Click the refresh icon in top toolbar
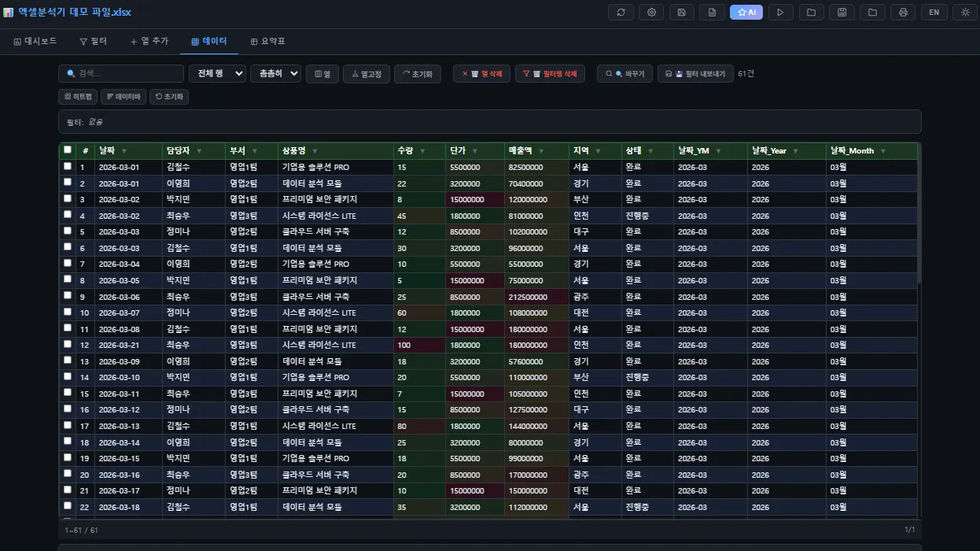 click(621, 13)
